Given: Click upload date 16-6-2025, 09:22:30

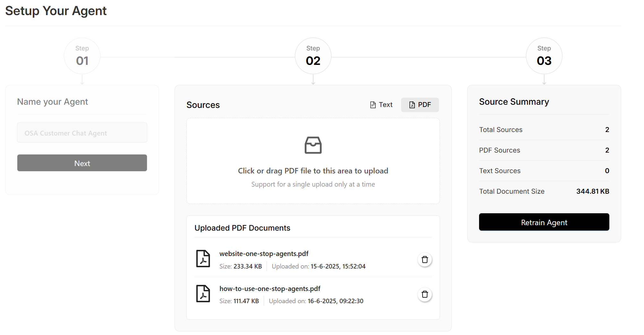Looking at the screenshot, I should pos(336,301).
